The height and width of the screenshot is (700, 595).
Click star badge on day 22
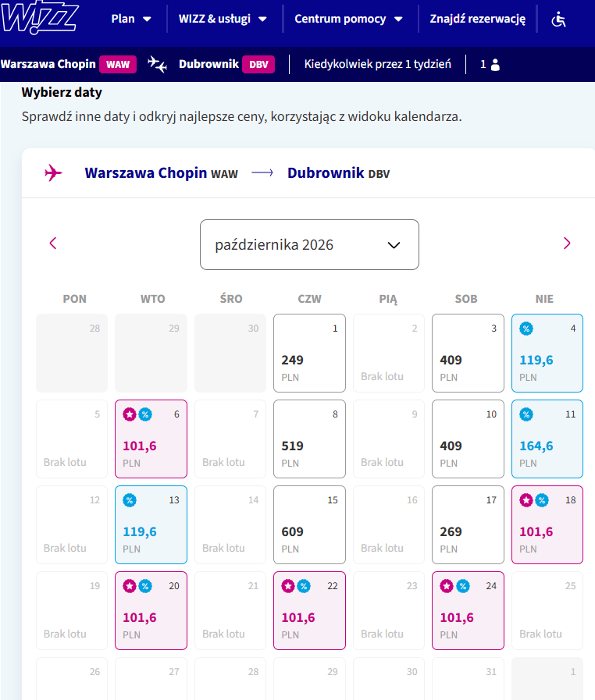point(288,586)
